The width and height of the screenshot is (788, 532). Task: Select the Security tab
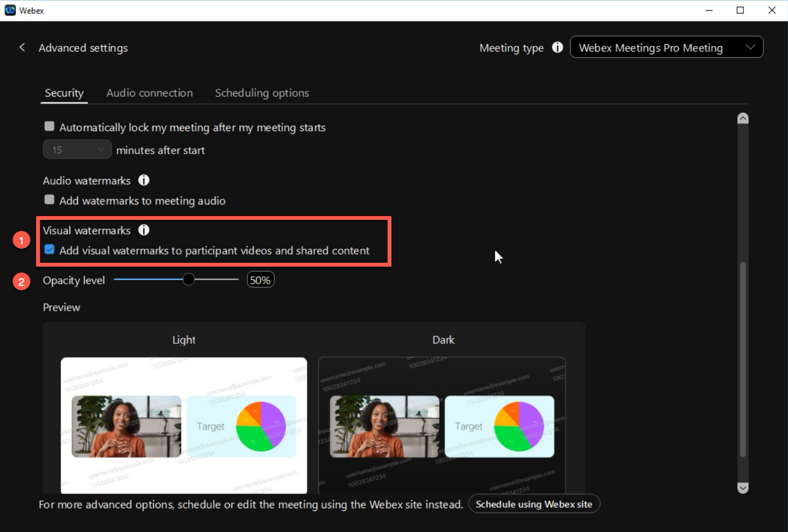(x=64, y=93)
